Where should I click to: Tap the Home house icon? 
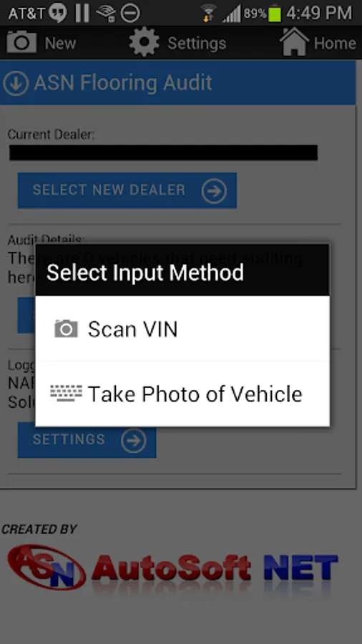click(x=294, y=42)
